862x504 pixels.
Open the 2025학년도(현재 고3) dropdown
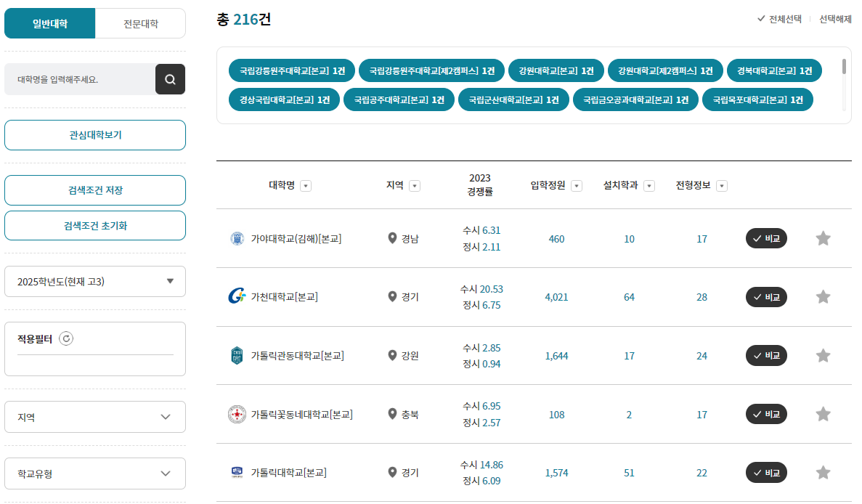click(94, 281)
